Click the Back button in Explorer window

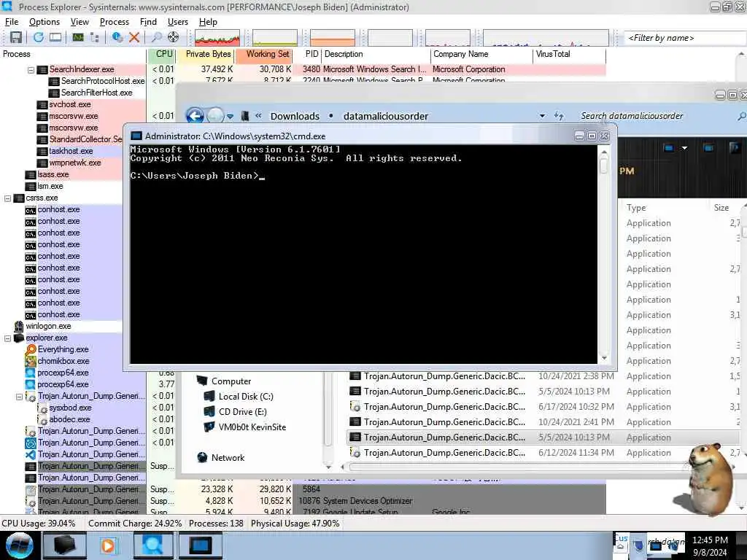(x=194, y=116)
